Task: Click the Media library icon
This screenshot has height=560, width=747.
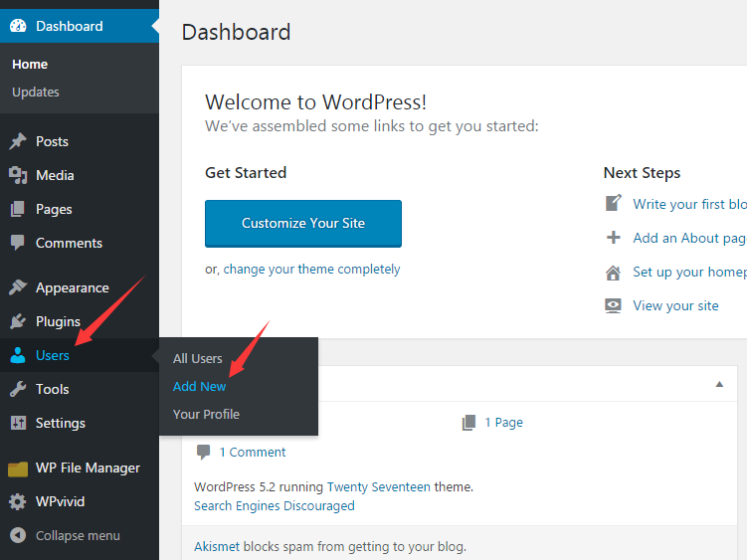Action: (x=18, y=175)
